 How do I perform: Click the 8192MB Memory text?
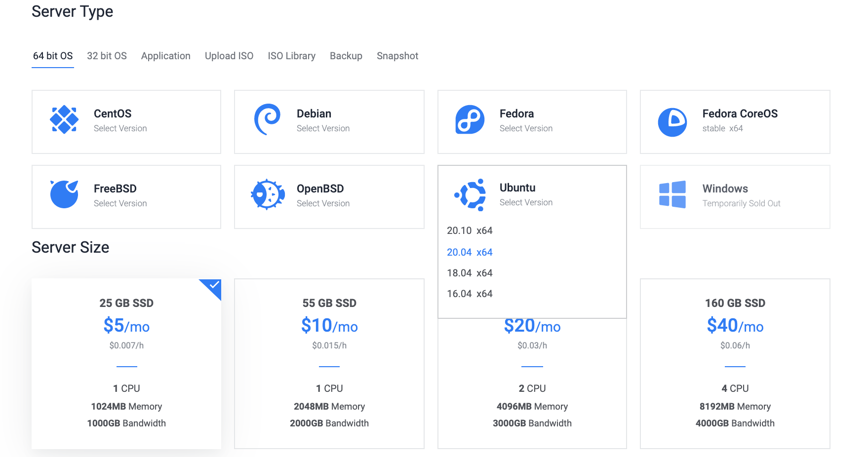(x=735, y=407)
